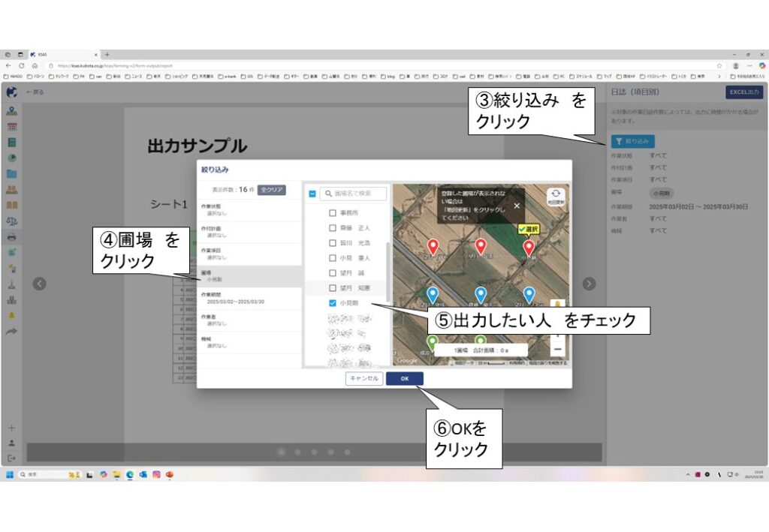
Task: Go to next preview page arrow
Action: (x=589, y=284)
